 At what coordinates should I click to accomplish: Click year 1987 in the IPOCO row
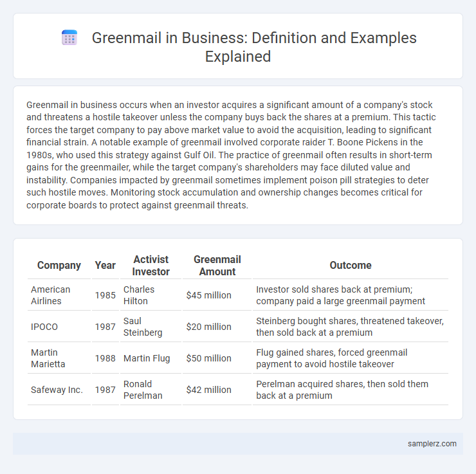click(x=105, y=327)
